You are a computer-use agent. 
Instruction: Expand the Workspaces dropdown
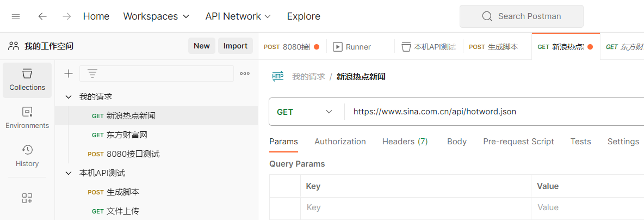[x=156, y=16]
